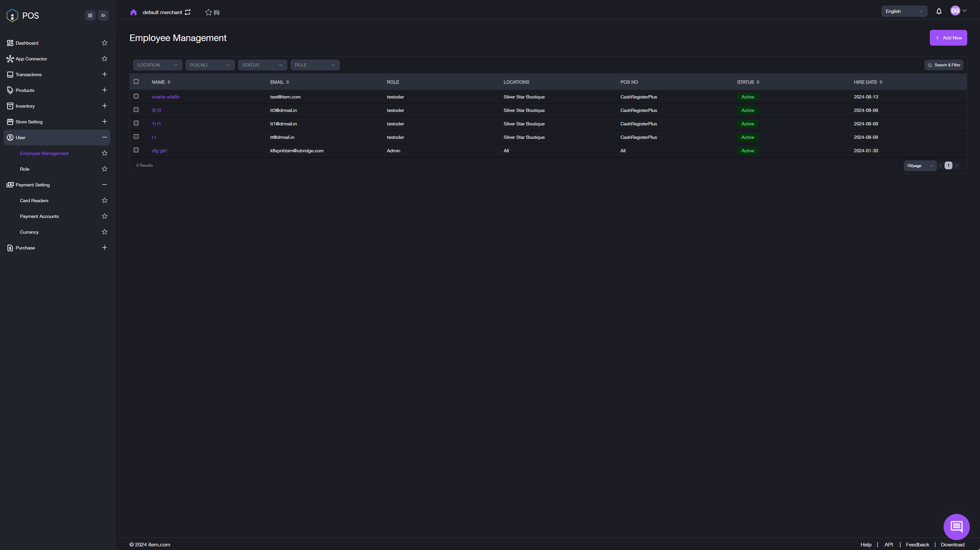
Task: Open the LOCATION filter dropdown
Action: pyautogui.click(x=157, y=65)
